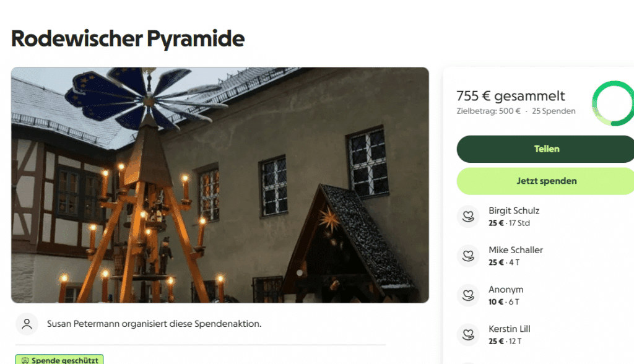
Task: Click the shield icon in Spende geschützt badge
Action: tap(25, 360)
